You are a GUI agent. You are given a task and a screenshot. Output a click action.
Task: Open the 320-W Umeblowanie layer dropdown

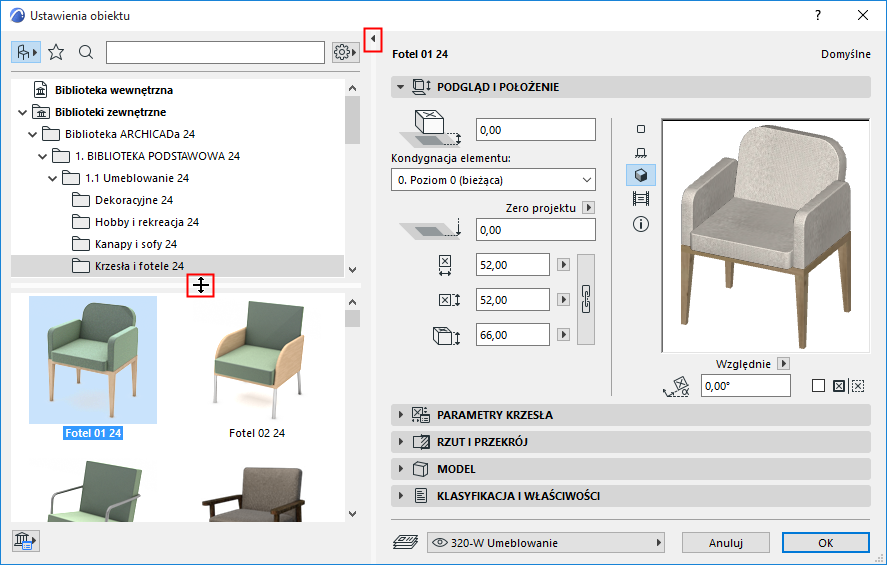[546, 542]
